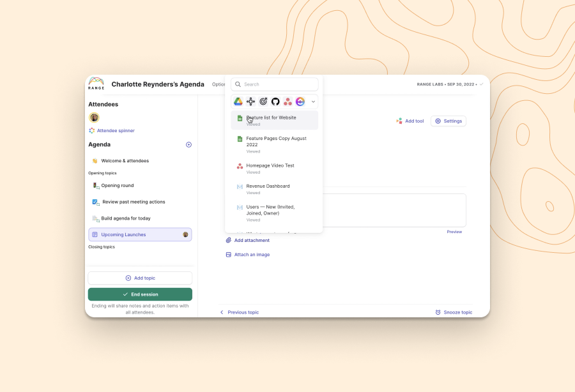Click Add attachment link
The image size is (575, 392).
pos(248,240)
